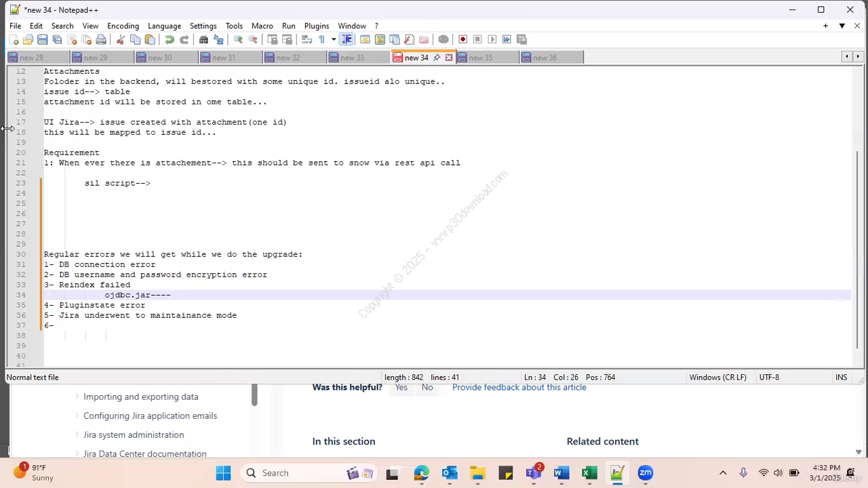
Task: Add a new tab with plus button
Action: 825,26
